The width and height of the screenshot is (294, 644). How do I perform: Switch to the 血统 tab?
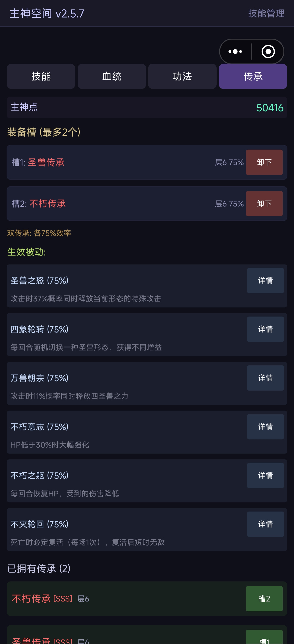click(112, 76)
